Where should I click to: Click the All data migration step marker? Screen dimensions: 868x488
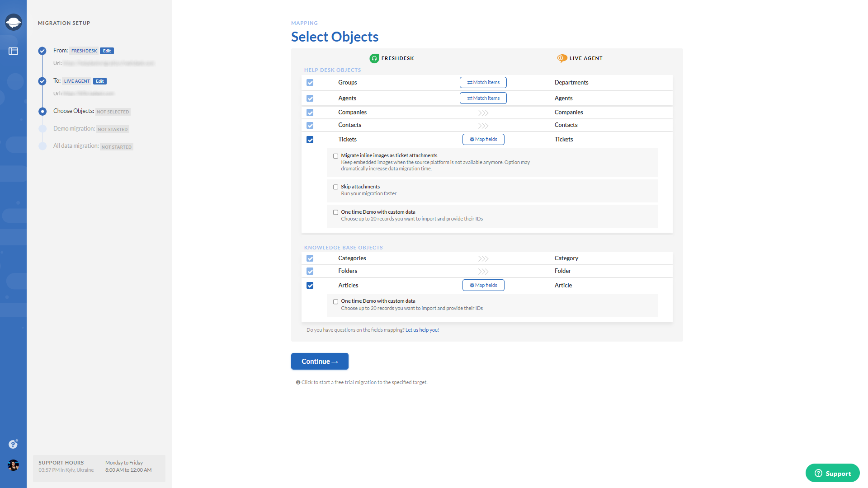click(42, 146)
